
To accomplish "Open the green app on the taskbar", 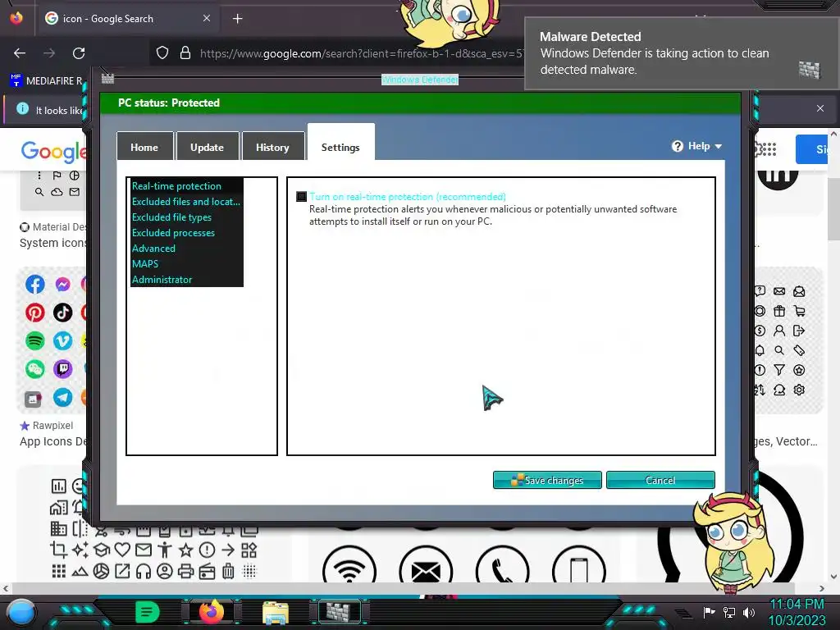I will click(x=148, y=612).
